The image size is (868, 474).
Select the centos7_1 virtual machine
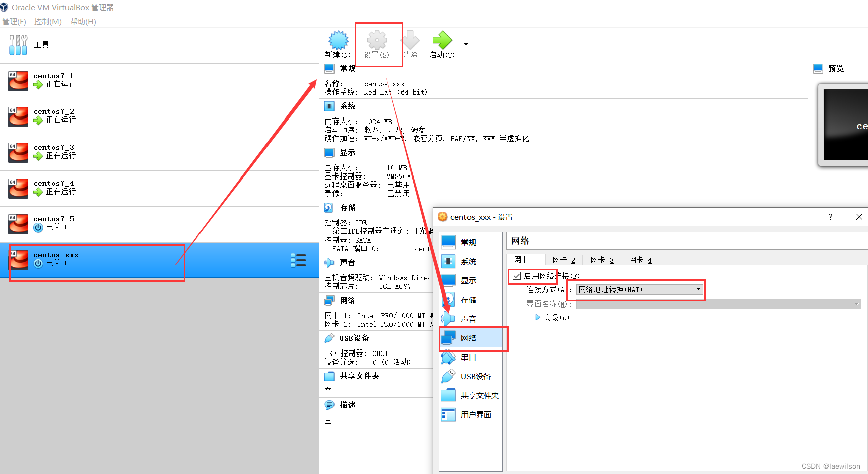pos(159,81)
